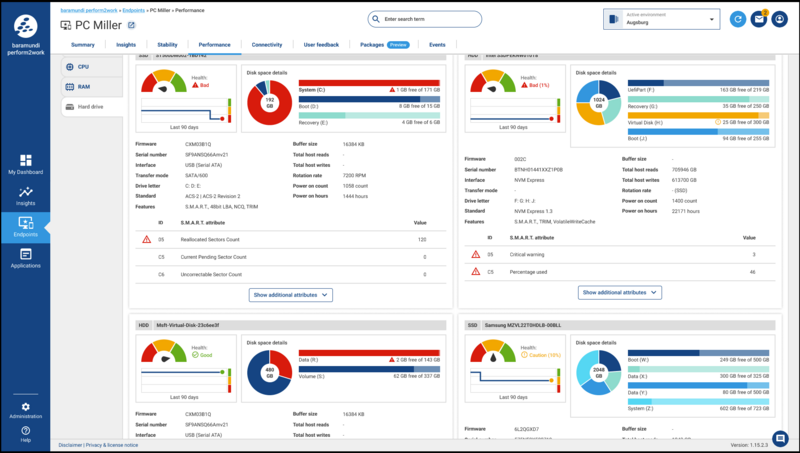800x453 pixels.
Task: Open the Help icon in sidebar
Action: point(26,432)
